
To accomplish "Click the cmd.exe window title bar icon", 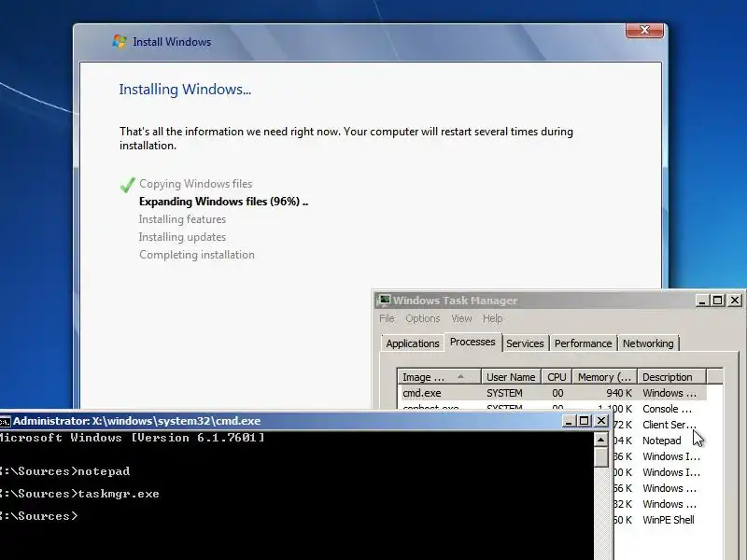I will point(5,421).
